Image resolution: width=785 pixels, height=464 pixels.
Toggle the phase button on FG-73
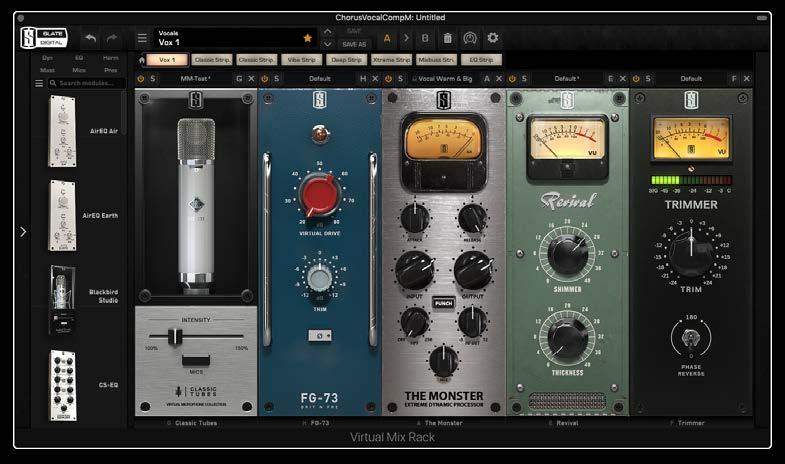pyautogui.click(x=320, y=336)
